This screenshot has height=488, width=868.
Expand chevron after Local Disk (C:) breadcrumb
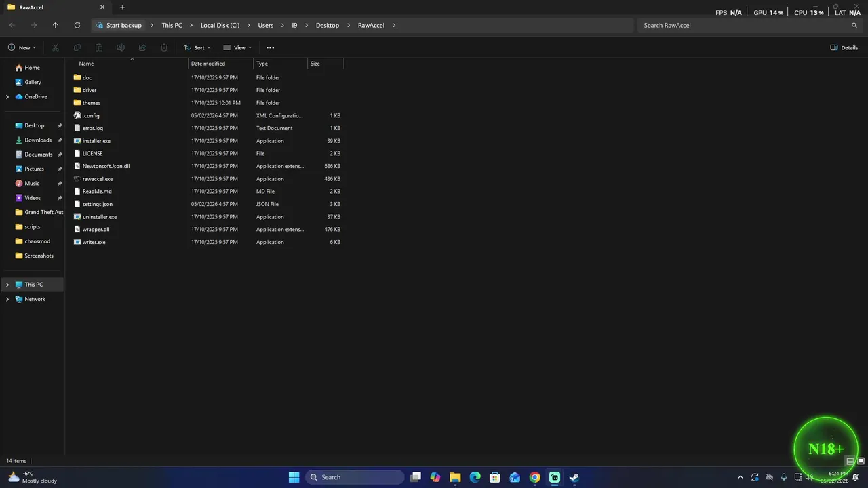(249, 25)
